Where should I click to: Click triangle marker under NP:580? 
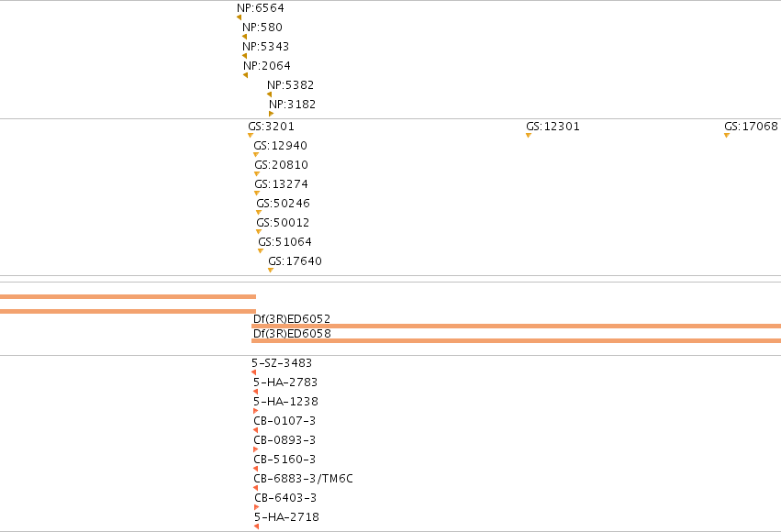coord(244,37)
